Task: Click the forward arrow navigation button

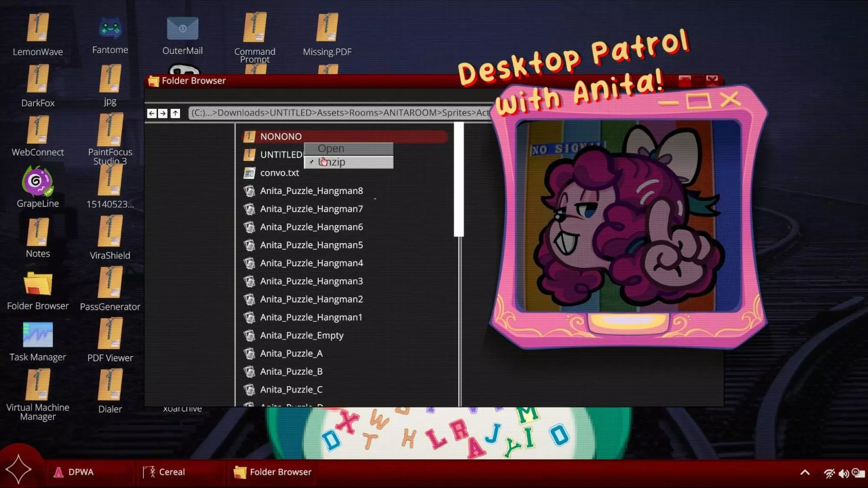Action: coord(163,113)
